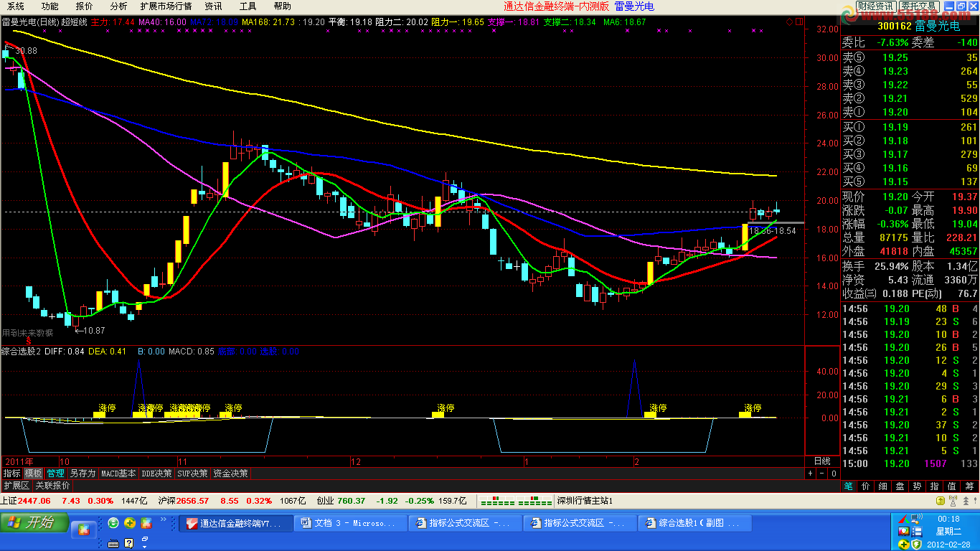Click the help question-mark taskbar icon
This screenshot has height=551, width=980.
(x=129, y=543)
